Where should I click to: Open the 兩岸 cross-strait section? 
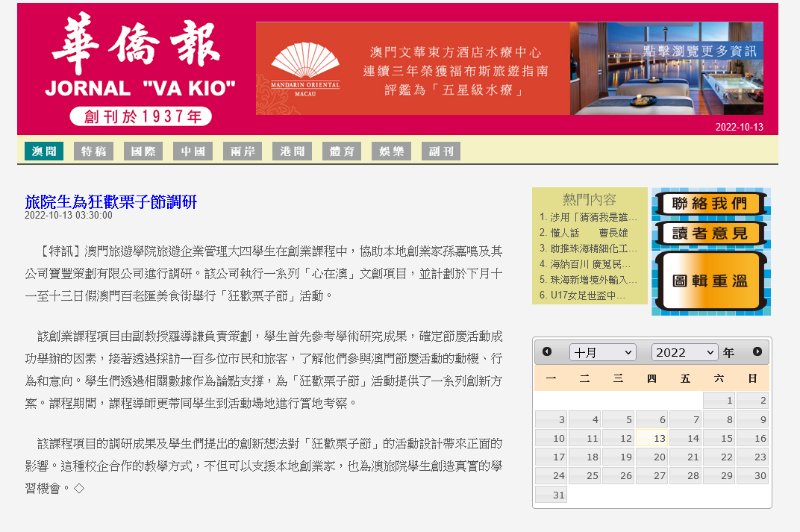tap(243, 151)
